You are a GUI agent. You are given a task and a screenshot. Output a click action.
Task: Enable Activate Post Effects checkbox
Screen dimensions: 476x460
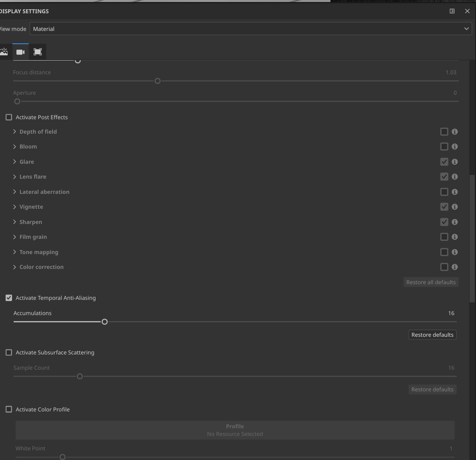click(9, 117)
